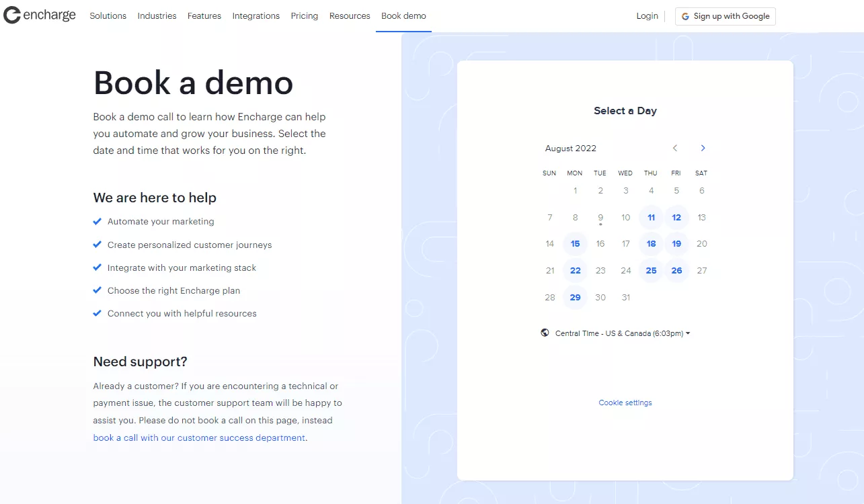Open Cookie settings link
The width and height of the screenshot is (864, 504).
pos(625,403)
